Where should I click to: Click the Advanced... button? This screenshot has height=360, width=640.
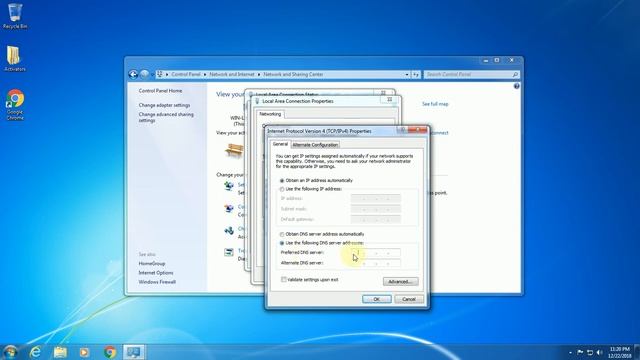(x=400, y=282)
